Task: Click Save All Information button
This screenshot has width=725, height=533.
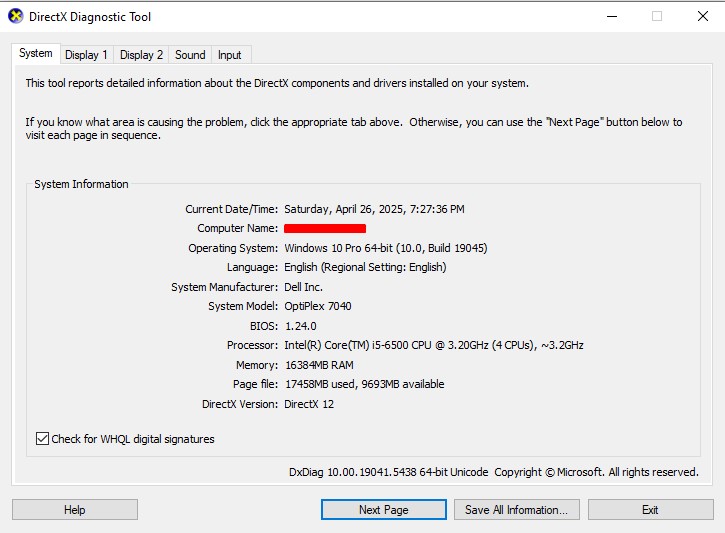Action: 516,509
